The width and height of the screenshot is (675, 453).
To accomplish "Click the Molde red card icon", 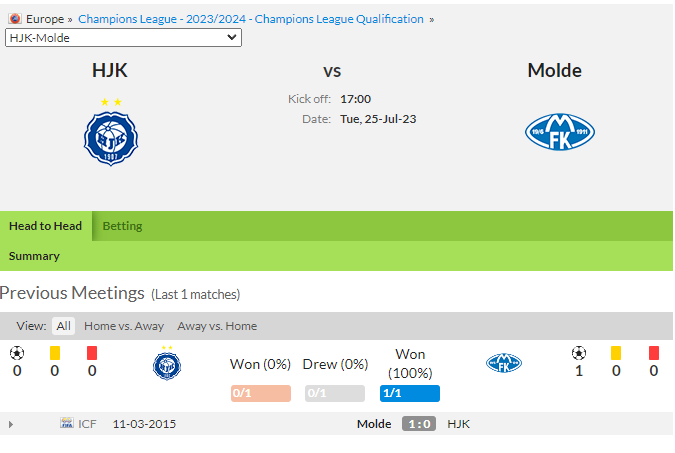I will 653,353.
